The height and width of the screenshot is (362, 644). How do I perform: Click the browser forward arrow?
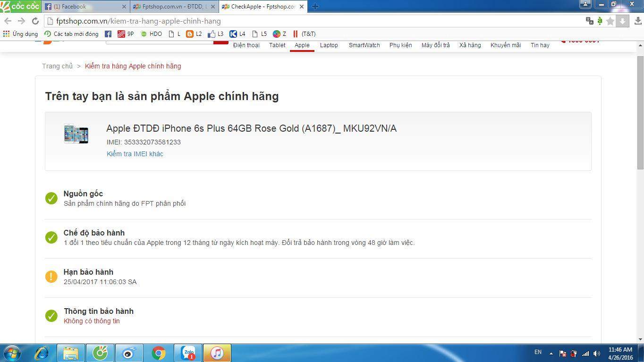coord(21,21)
